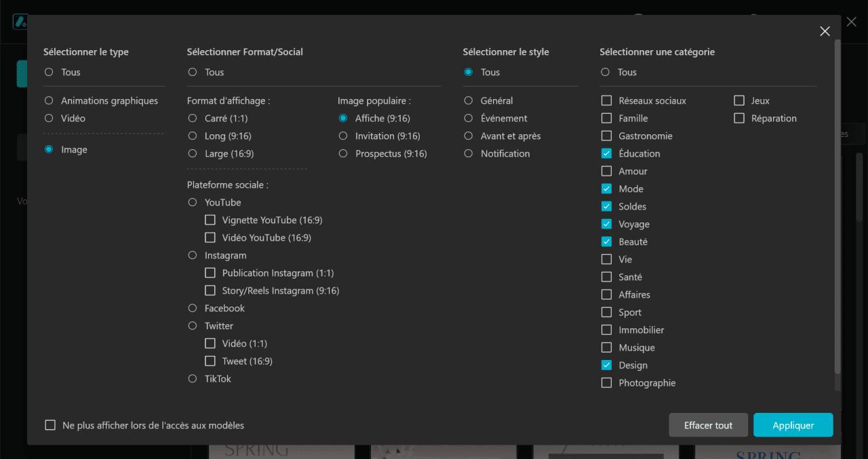Choose the Événement style

pyautogui.click(x=469, y=119)
